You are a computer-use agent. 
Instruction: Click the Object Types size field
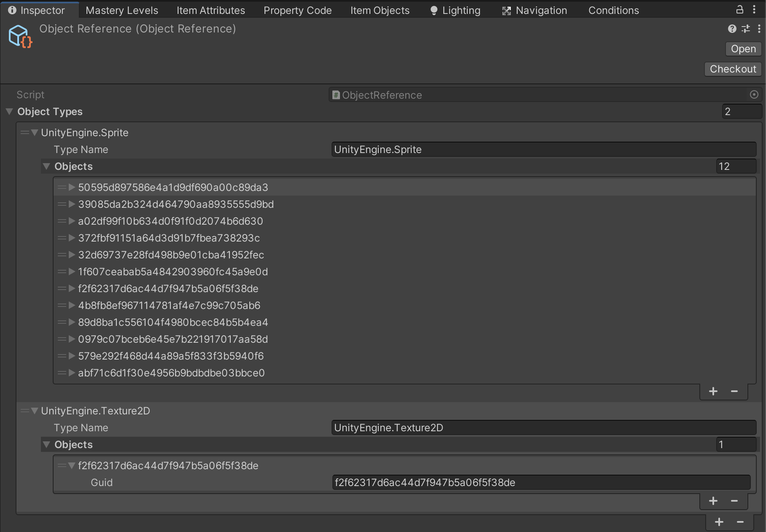point(741,112)
